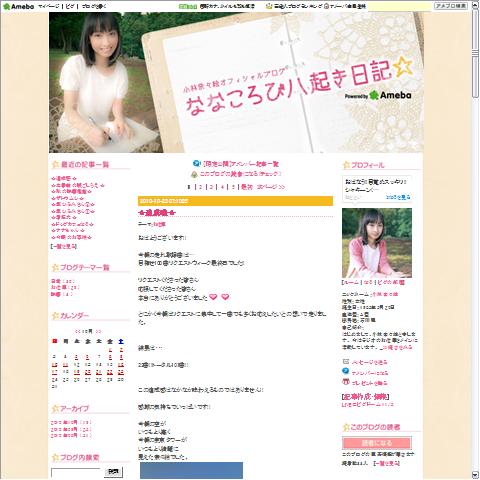Image resolution: width=480 pixels, height=480 pixels.
Task: Click the blue Amember speech-bubble icon
Action: 346,371
